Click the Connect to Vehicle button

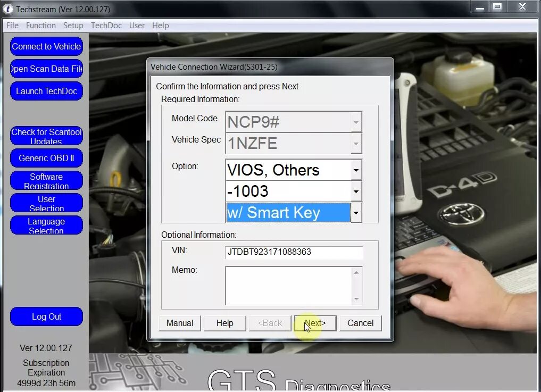(46, 46)
